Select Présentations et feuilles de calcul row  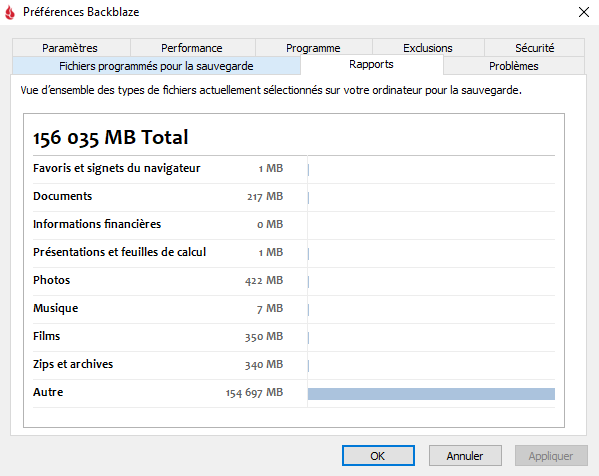pyautogui.click(x=294, y=253)
